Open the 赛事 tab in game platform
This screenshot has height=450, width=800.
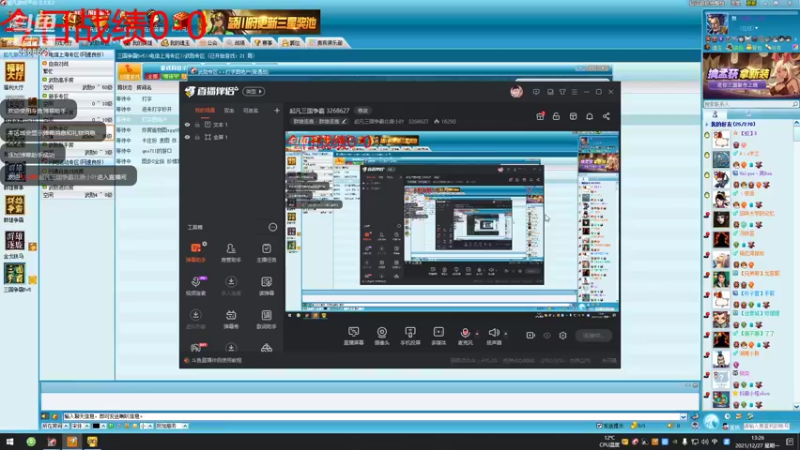(264, 43)
